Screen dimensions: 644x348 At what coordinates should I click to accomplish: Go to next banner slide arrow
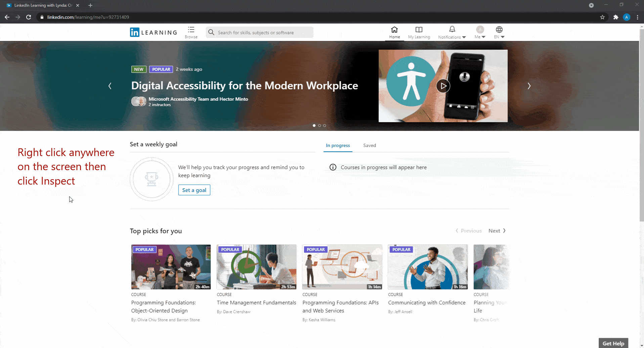(529, 86)
